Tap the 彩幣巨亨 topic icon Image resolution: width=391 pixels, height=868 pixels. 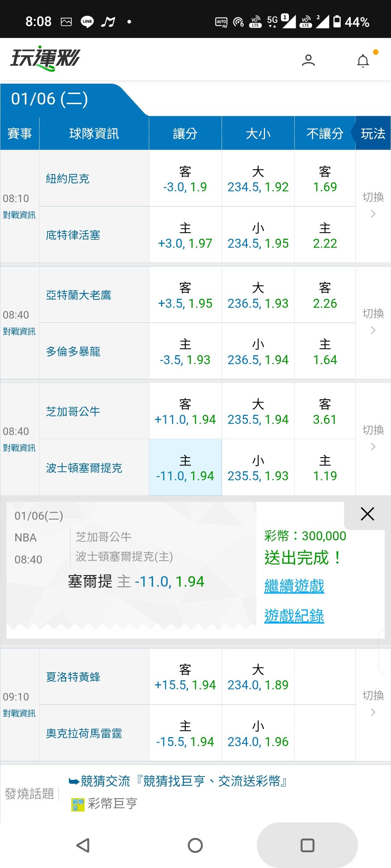click(x=77, y=804)
